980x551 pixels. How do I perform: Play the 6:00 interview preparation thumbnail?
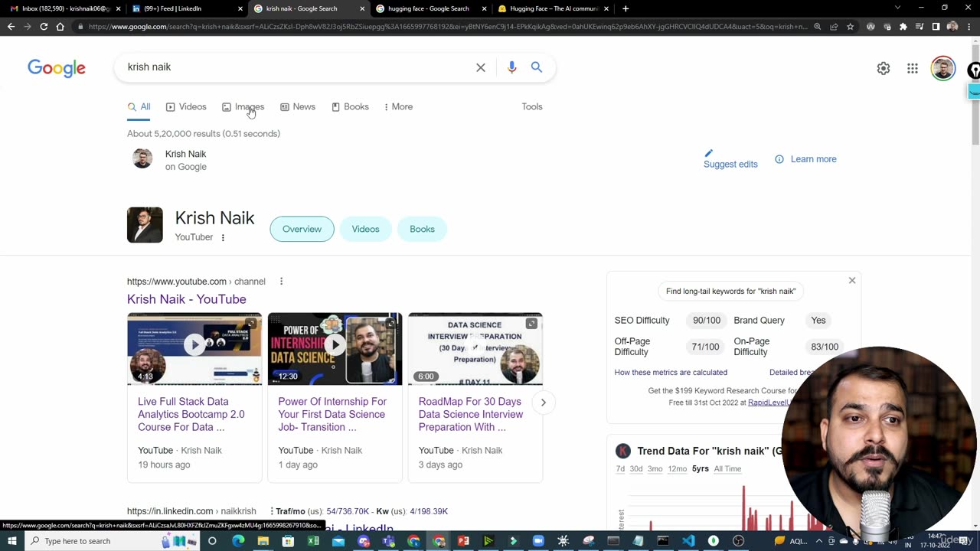475,348
